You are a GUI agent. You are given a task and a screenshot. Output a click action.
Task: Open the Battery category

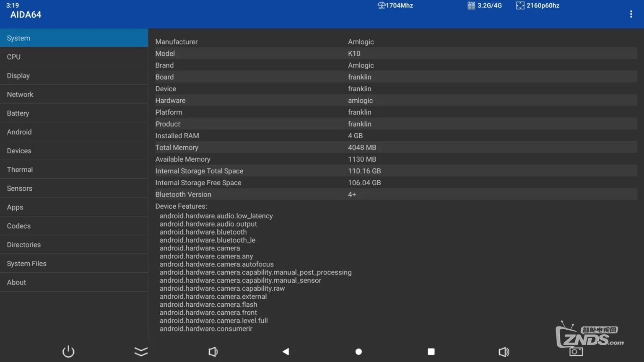pos(74,113)
